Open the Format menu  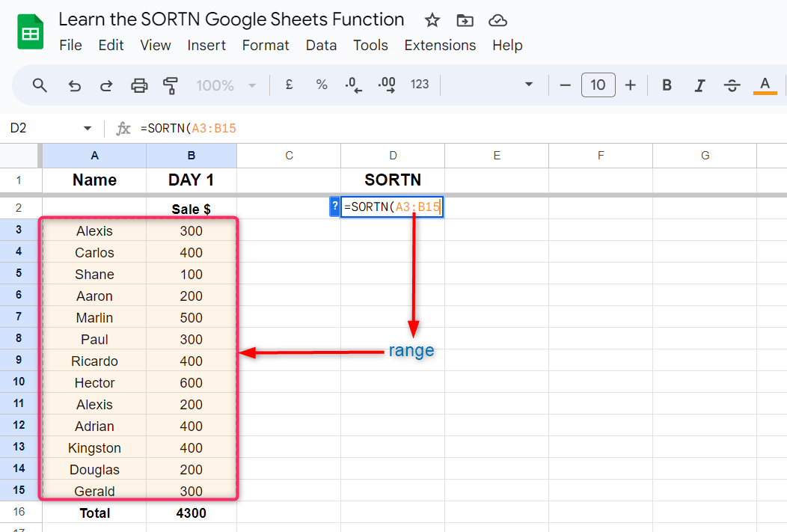266,45
